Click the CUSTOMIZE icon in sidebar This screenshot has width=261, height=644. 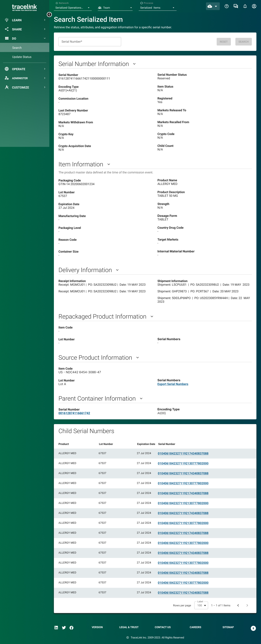pos(7,87)
